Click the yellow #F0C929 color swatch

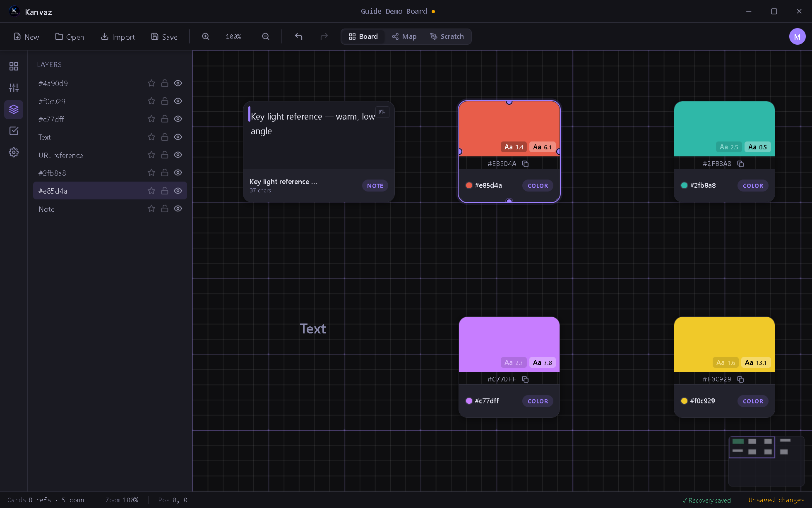[724, 344]
